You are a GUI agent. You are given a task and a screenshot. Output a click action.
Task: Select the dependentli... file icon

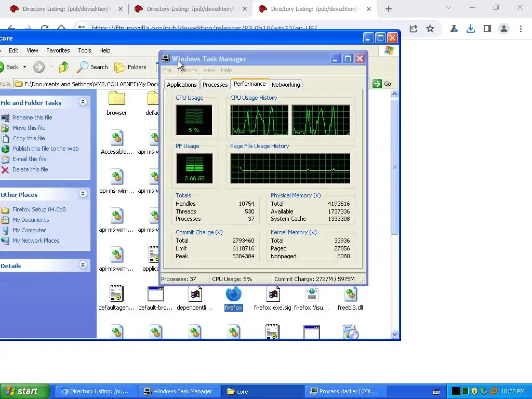pyautogui.click(x=195, y=295)
